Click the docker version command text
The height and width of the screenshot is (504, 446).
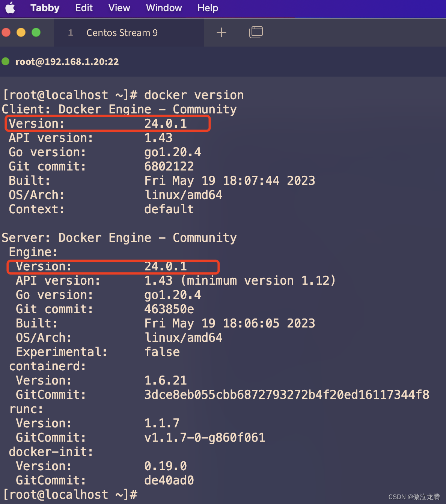pyautogui.click(x=194, y=95)
